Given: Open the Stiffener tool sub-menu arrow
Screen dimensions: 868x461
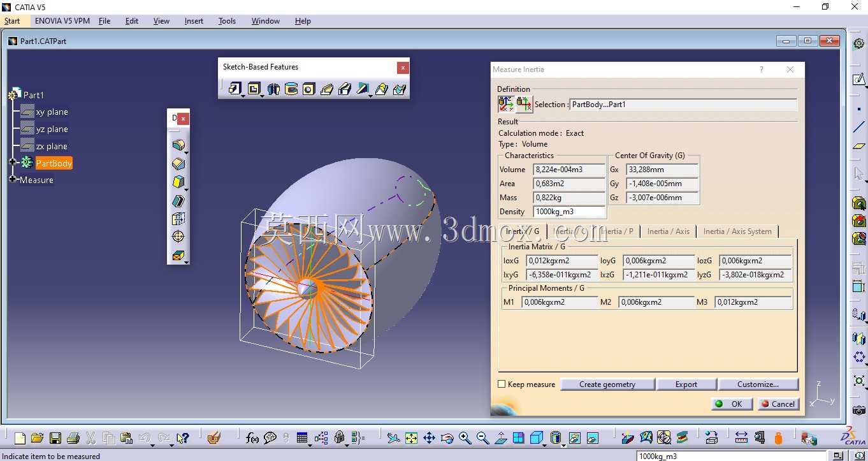Looking at the screenshot, I should 371,96.
